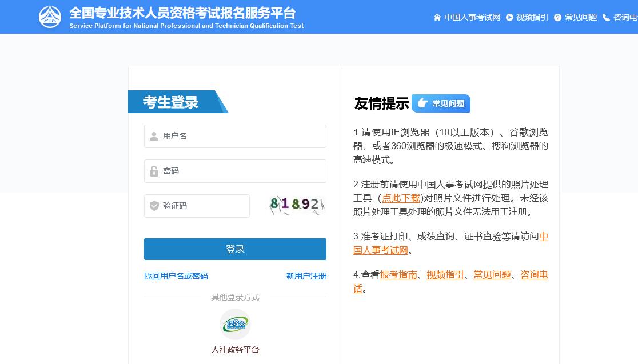Open the 找回用户名或密码 link
638x364 pixels.
point(176,276)
